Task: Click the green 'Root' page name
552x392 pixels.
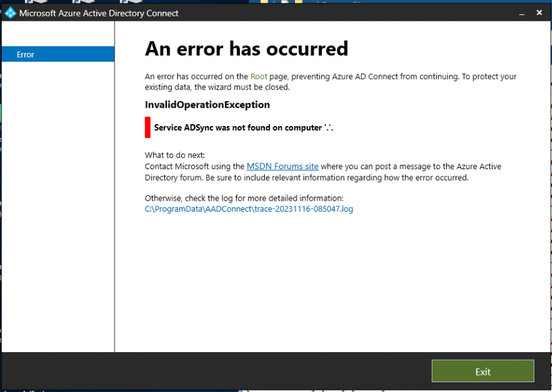Action: 259,76
